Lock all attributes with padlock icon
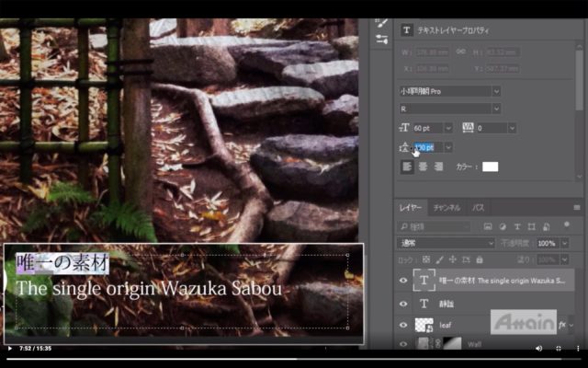The height and width of the screenshot is (368, 588). 480,259
